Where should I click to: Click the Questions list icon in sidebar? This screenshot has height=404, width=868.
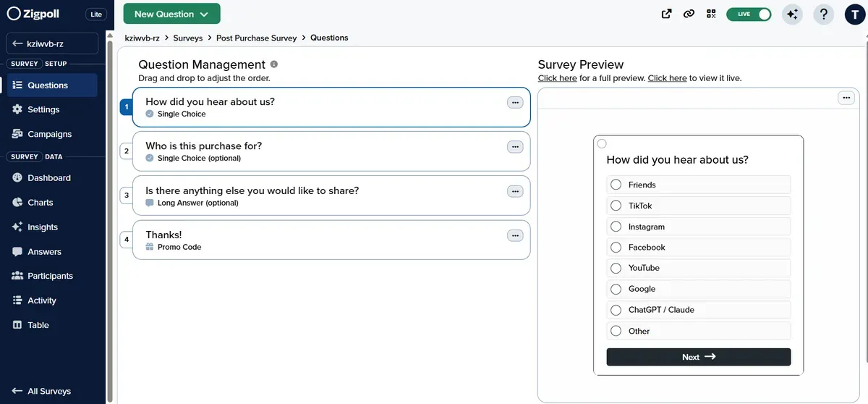(17, 85)
